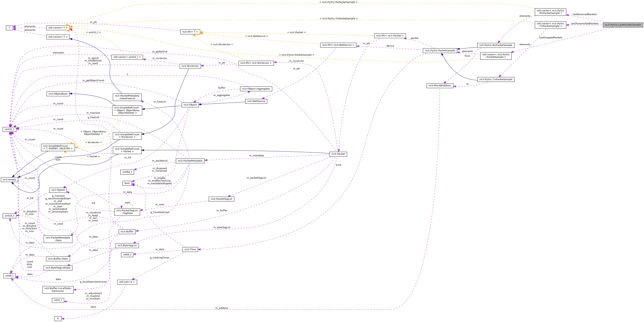Select the bool type node
Image resolution: width=644 pixels, height=322 pixels.
(x=127, y=183)
